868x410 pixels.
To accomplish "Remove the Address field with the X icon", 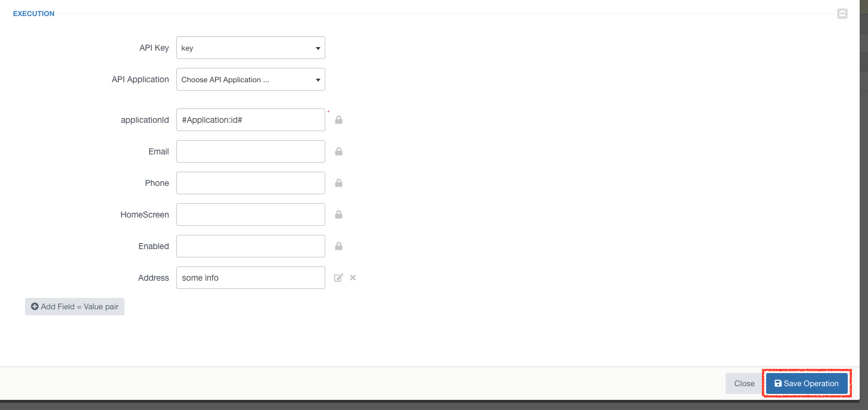I will coord(353,278).
